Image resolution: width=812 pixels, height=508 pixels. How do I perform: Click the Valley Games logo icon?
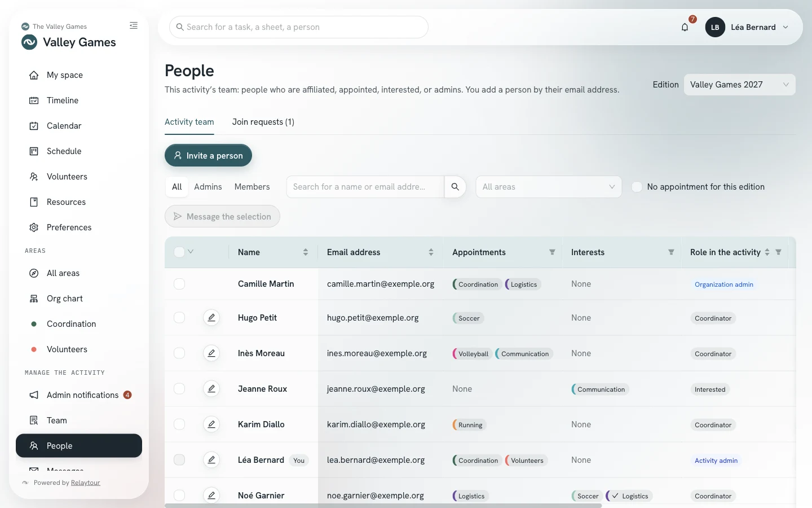[29, 42]
